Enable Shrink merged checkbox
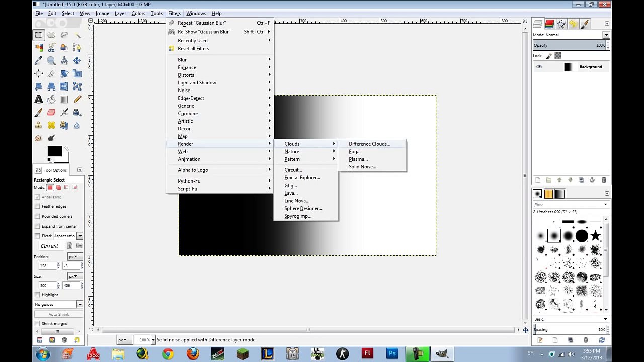 pyautogui.click(x=37, y=324)
